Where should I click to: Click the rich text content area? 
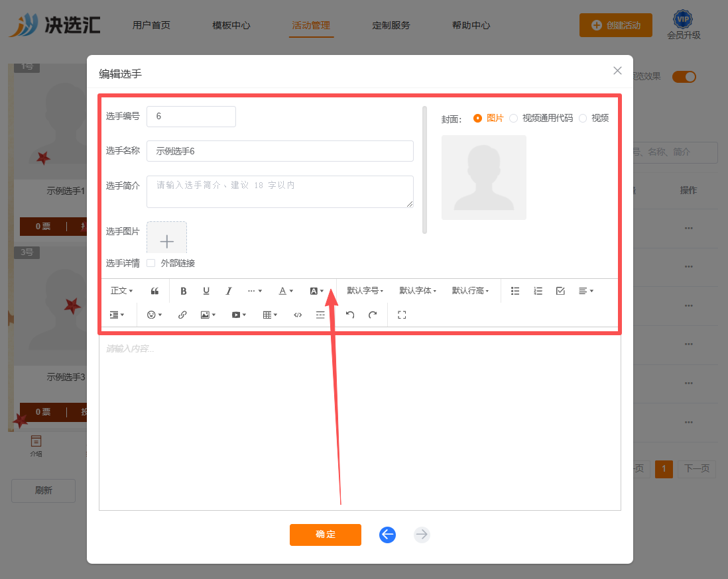360,422
